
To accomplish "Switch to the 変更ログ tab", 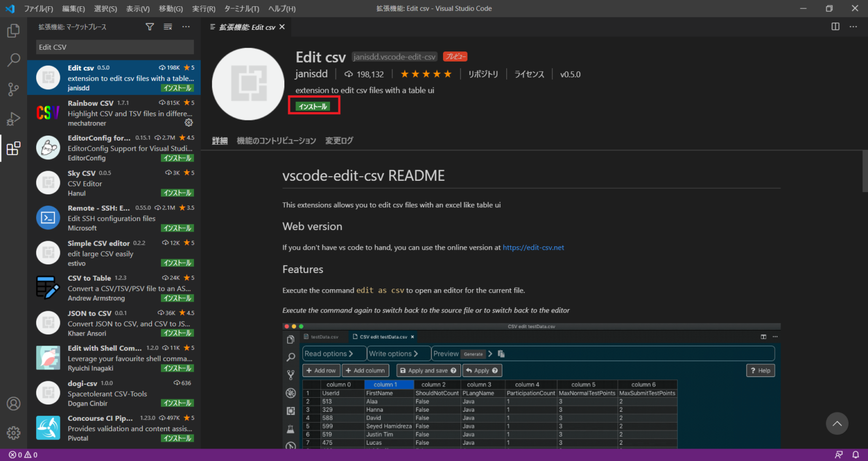I will 338,140.
